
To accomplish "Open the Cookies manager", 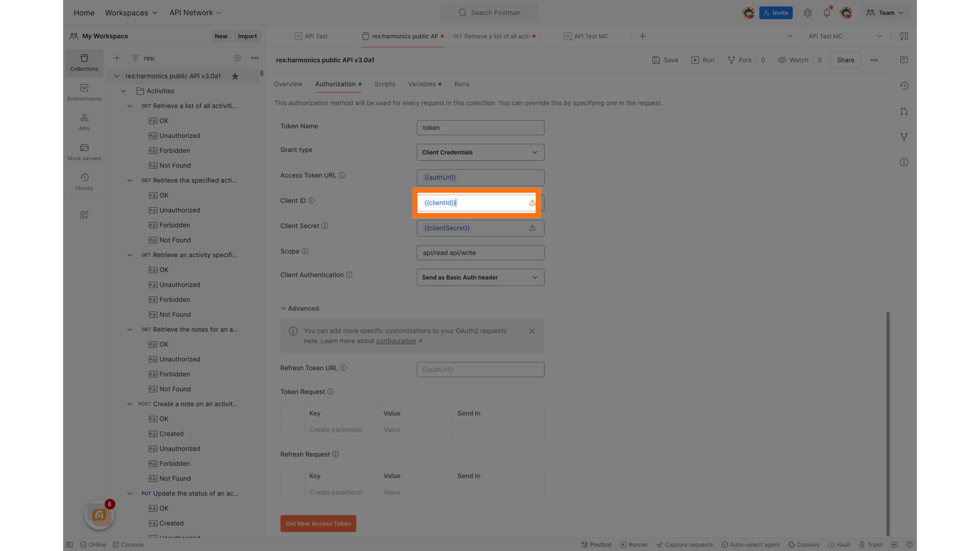I will 803,544.
